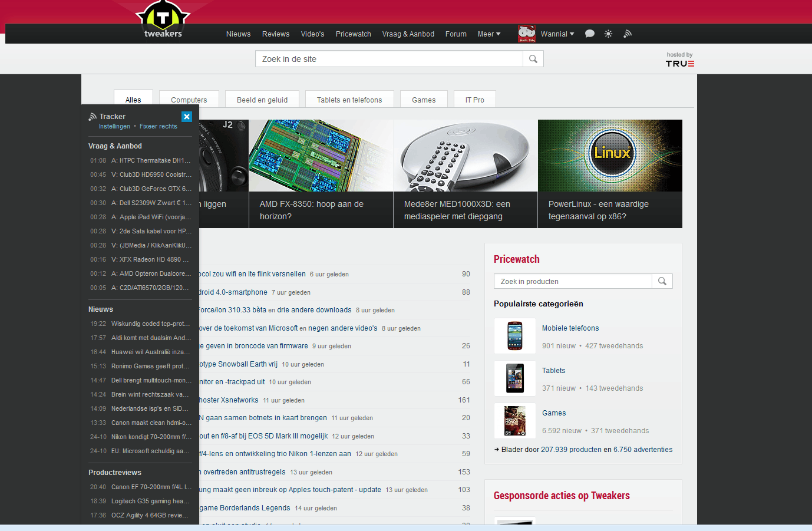The width and height of the screenshot is (812, 531).
Task: Open Forum in the top navigation
Action: pyautogui.click(x=456, y=34)
